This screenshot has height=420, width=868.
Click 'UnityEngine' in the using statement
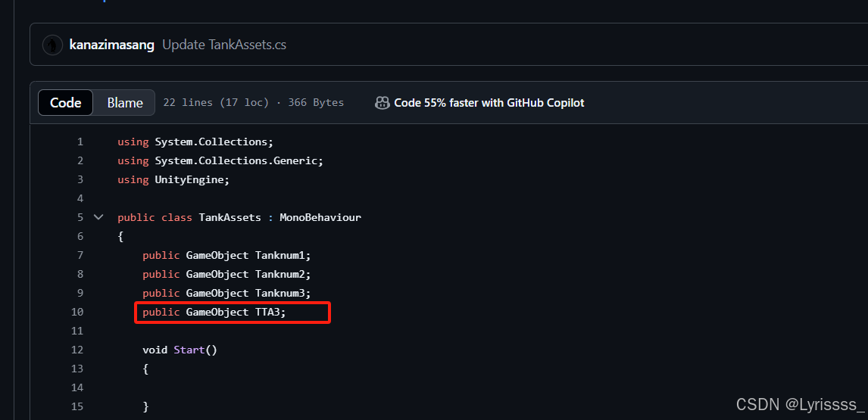tap(189, 179)
